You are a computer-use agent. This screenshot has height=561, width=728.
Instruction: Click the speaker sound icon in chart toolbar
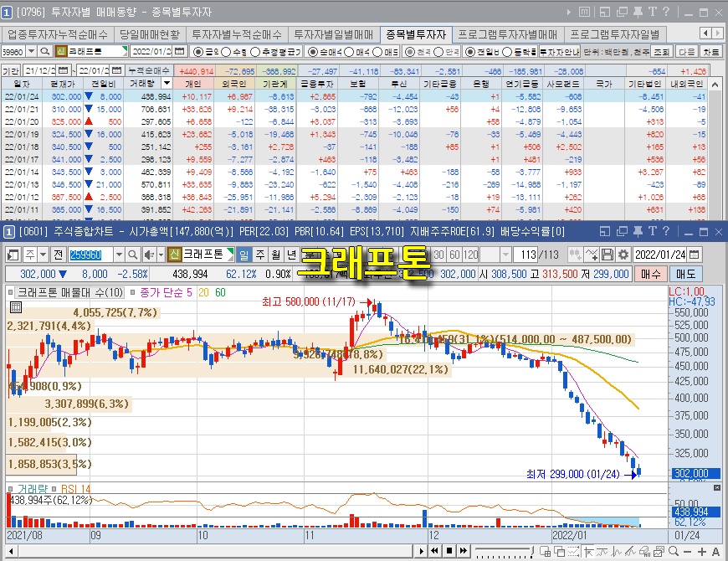point(149,255)
